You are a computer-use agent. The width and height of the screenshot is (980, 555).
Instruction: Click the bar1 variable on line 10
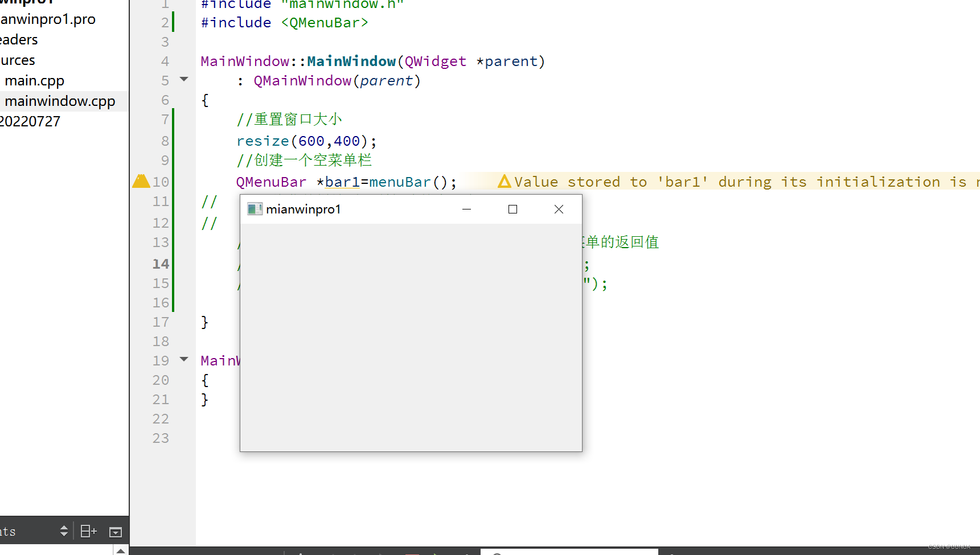click(342, 182)
